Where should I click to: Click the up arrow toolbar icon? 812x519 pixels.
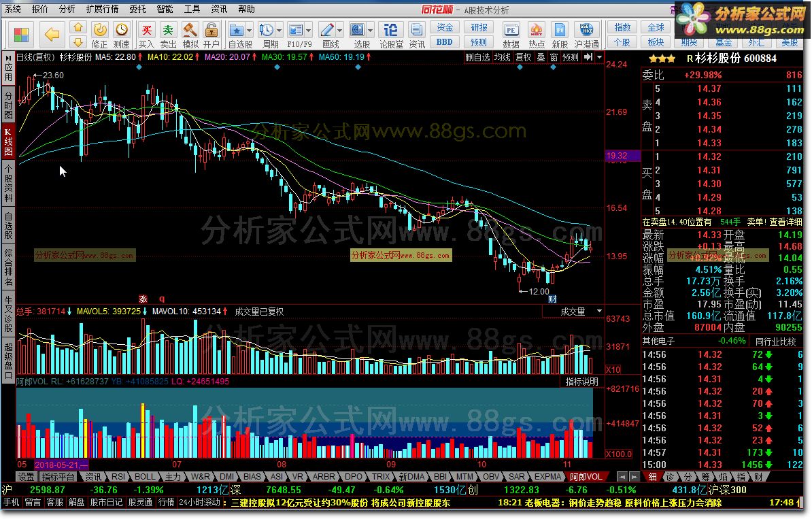pos(78,27)
